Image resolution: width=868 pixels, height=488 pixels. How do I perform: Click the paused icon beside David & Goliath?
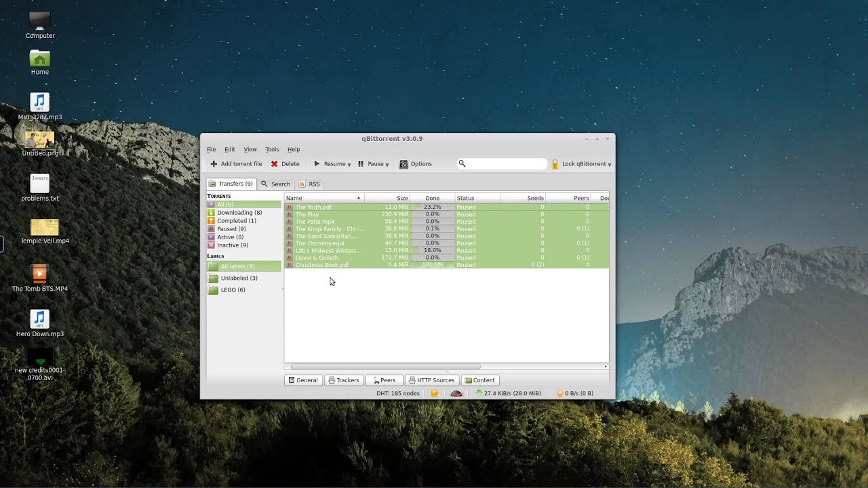point(290,258)
